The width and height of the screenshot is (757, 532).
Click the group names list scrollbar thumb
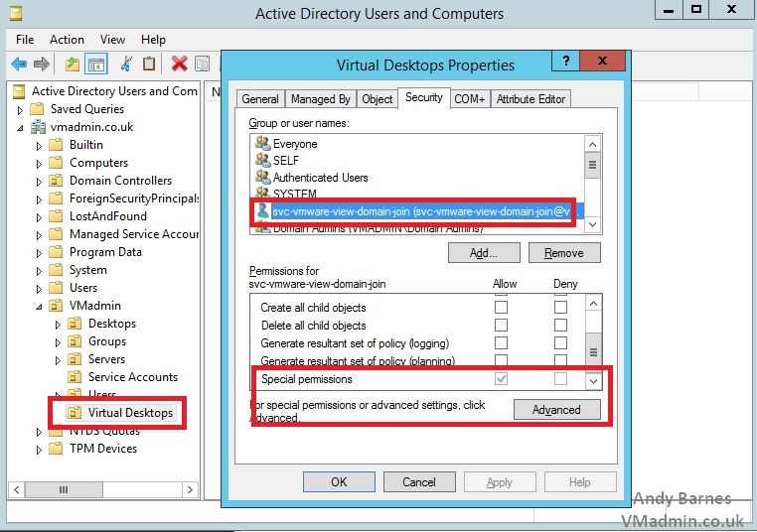pos(592,165)
